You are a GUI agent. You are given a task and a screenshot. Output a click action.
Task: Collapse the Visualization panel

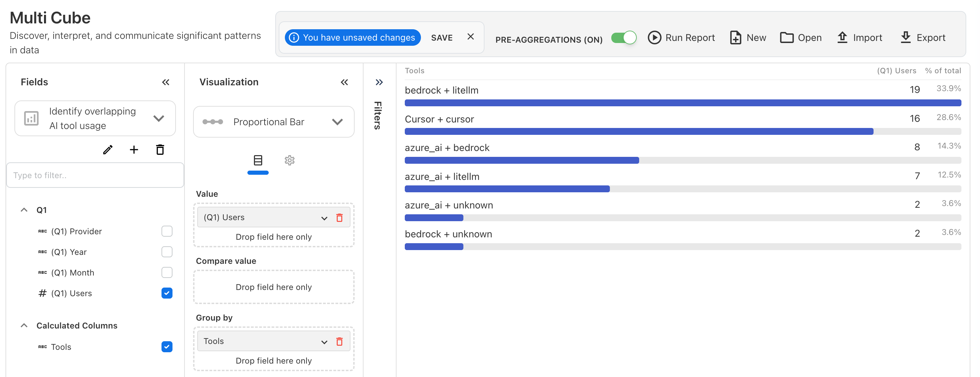click(x=344, y=82)
